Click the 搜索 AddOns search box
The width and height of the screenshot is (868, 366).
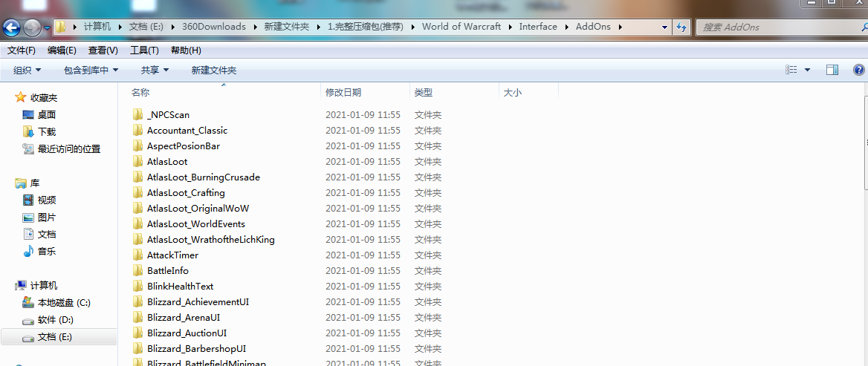777,27
